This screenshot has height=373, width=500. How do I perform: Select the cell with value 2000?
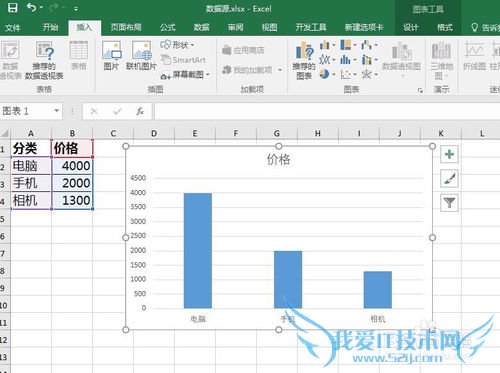click(x=72, y=183)
